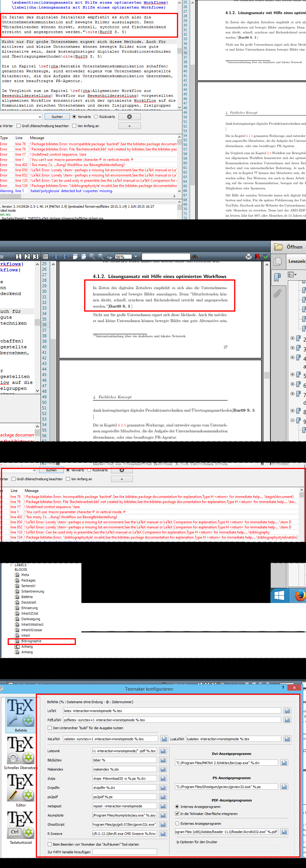Click the browse icon next to PdfLaTeX command
This screenshot has width=306, height=868.
pyautogui.click(x=287, y=720)
